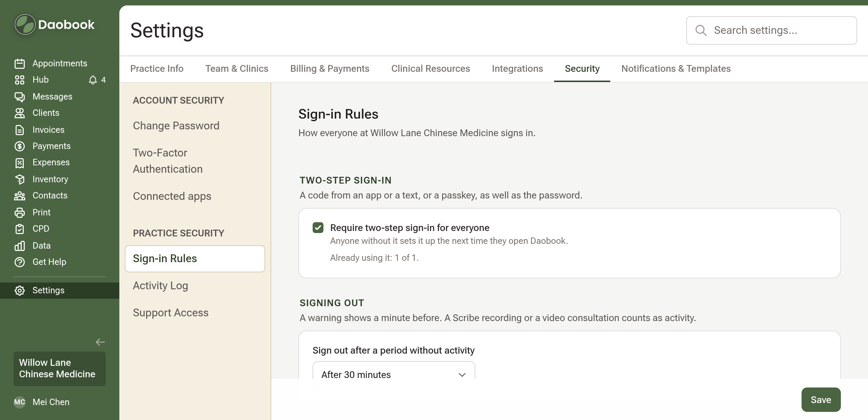Viewport: 868px width, 420px height.
Task: Click the Messages chat bubble icon
Action: pos(20,97)
